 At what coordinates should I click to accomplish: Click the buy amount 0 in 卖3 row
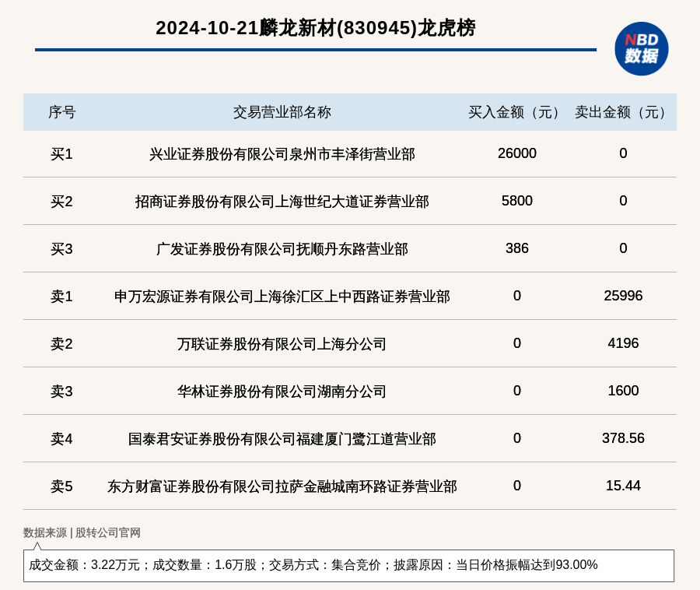[x=517, y=391]
